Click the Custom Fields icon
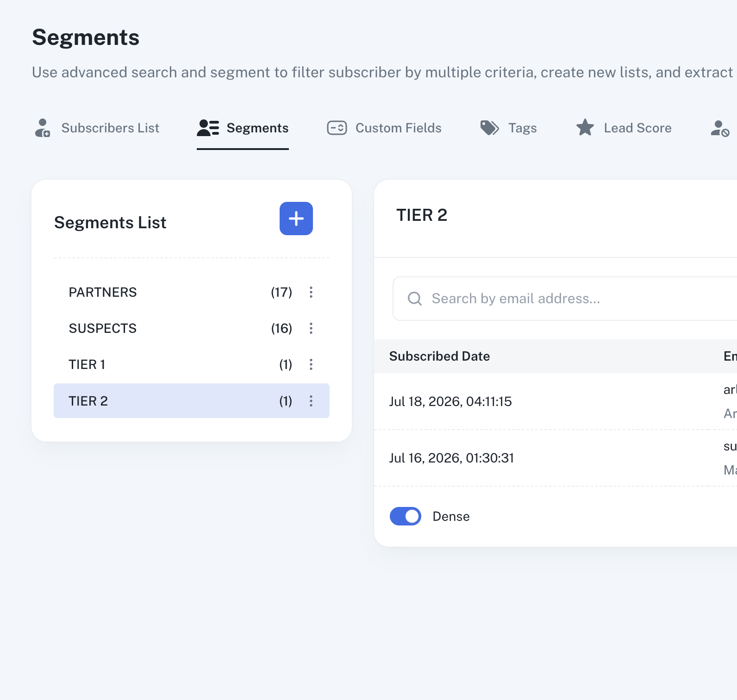The image size is (737, 700). [337, 128]
